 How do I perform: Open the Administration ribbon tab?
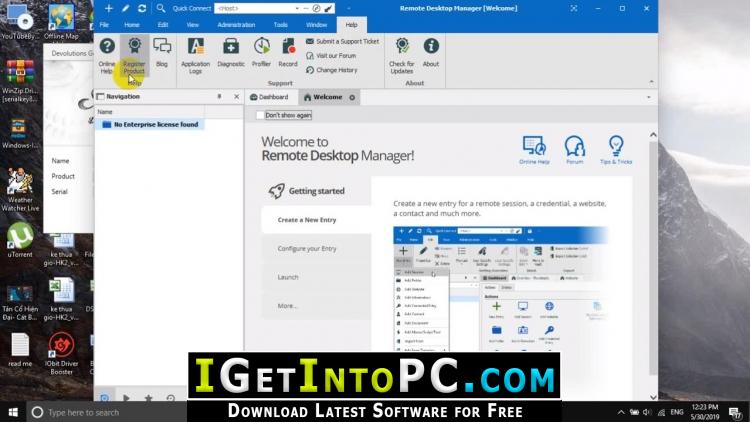point(236,24)
